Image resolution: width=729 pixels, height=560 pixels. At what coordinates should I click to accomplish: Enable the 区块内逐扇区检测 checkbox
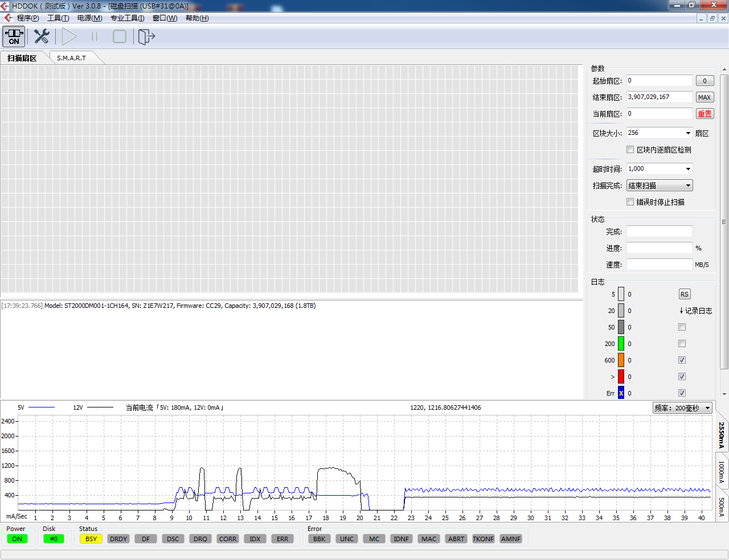tap(630, 150)
